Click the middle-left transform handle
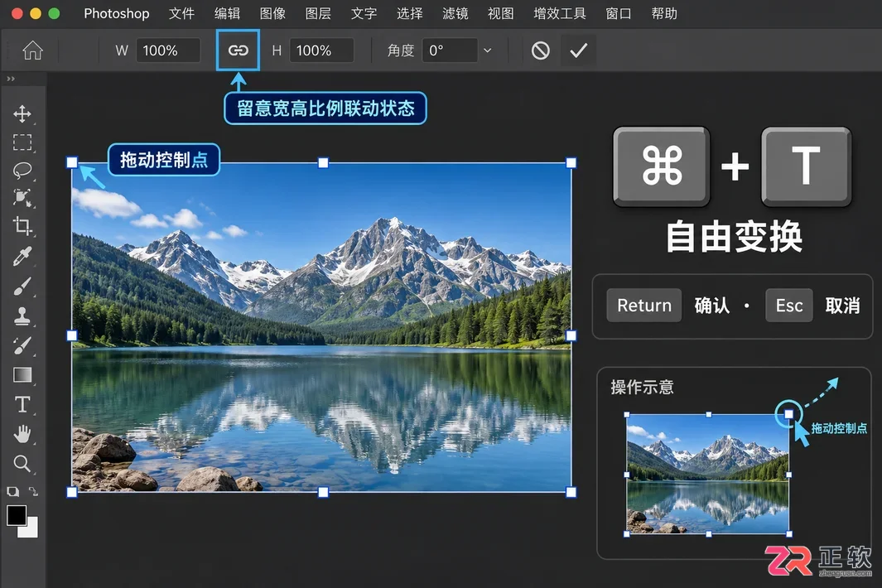 tap(72, 336)
